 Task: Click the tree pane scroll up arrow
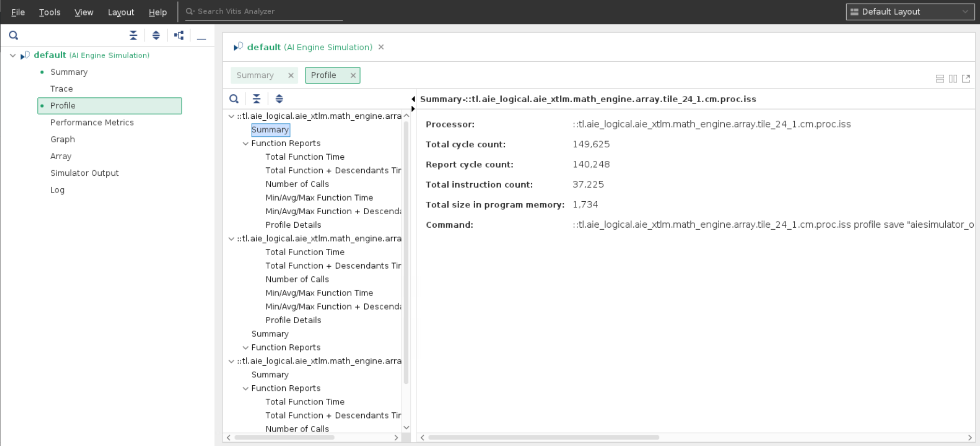[406, 116]
